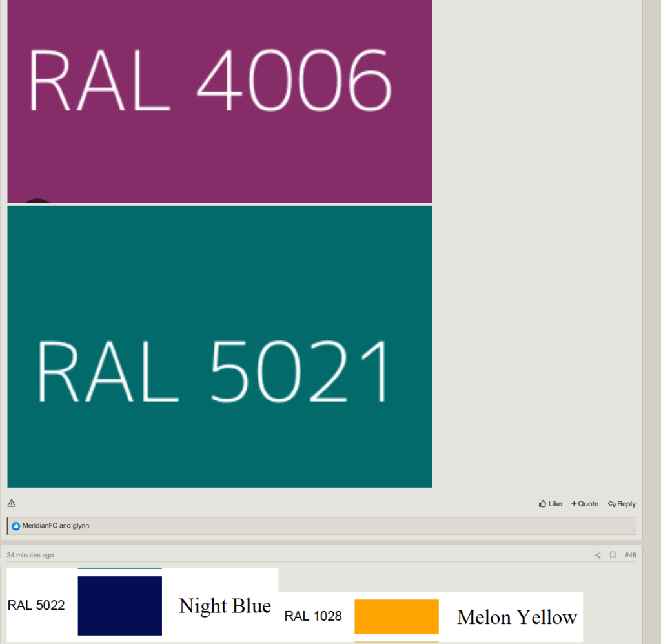Image resolution: width=661 pixels, height=644 pixels.
Task: Click the 'RAL 5022' label text
Action: (x=36, y=605)
